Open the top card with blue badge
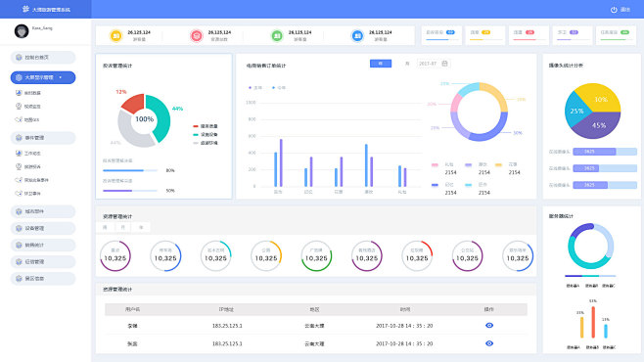The height and width of the screenshot is (362, 644). 441,35
